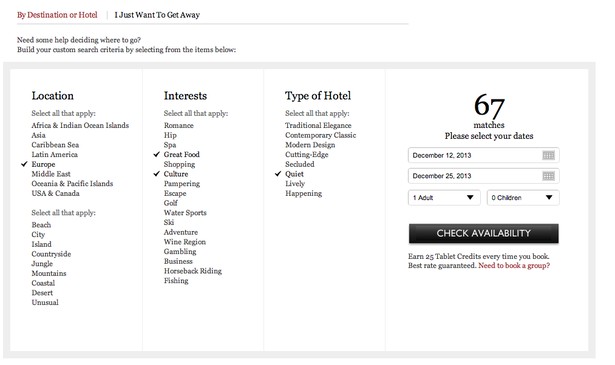This screenshot has height=365, width=615.
Task: Select the Wine Region interest
Action: click(x=185, y=242)
